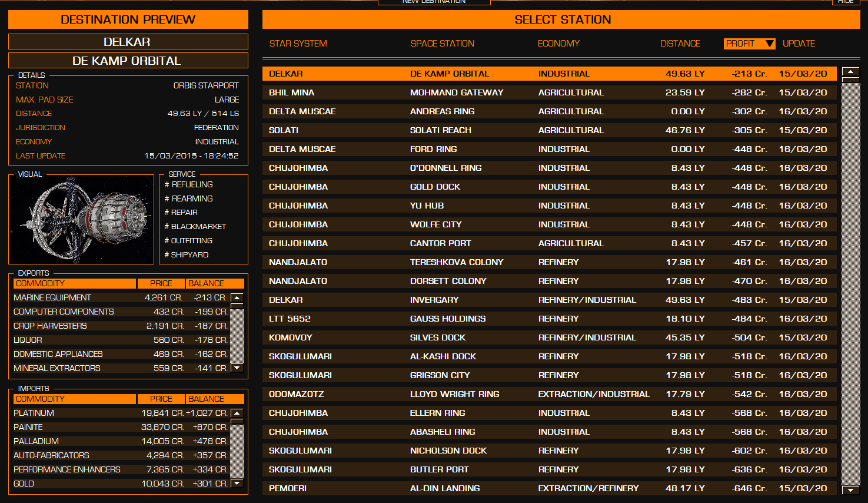Screen dimensions: 868x503
Task: Select the Andreas Ring station row
Action: pyautogui.click(x=549, y=111)
